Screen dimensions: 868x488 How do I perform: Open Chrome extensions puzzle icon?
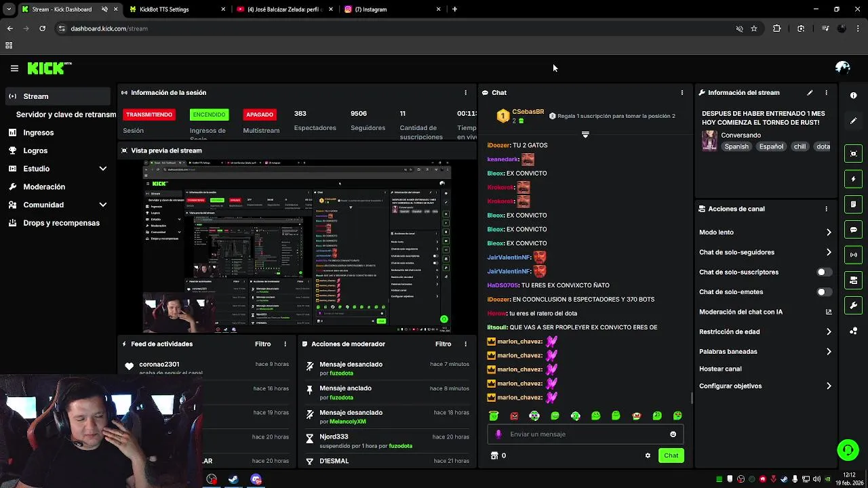(776, 28)
